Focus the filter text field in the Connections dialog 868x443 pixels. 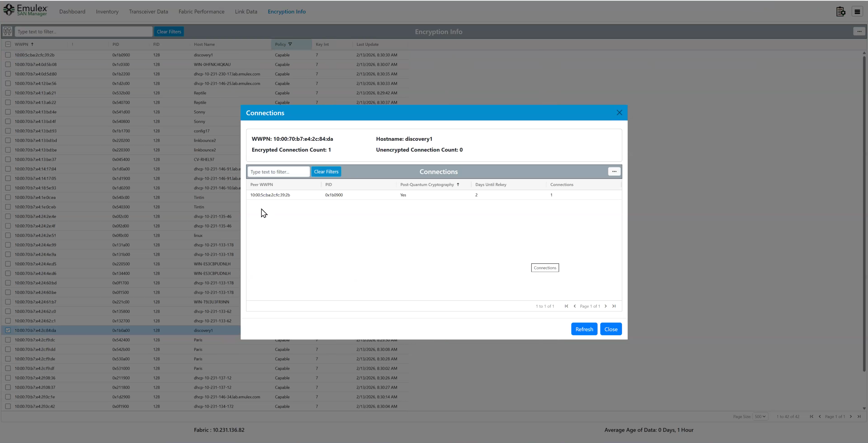278,172
